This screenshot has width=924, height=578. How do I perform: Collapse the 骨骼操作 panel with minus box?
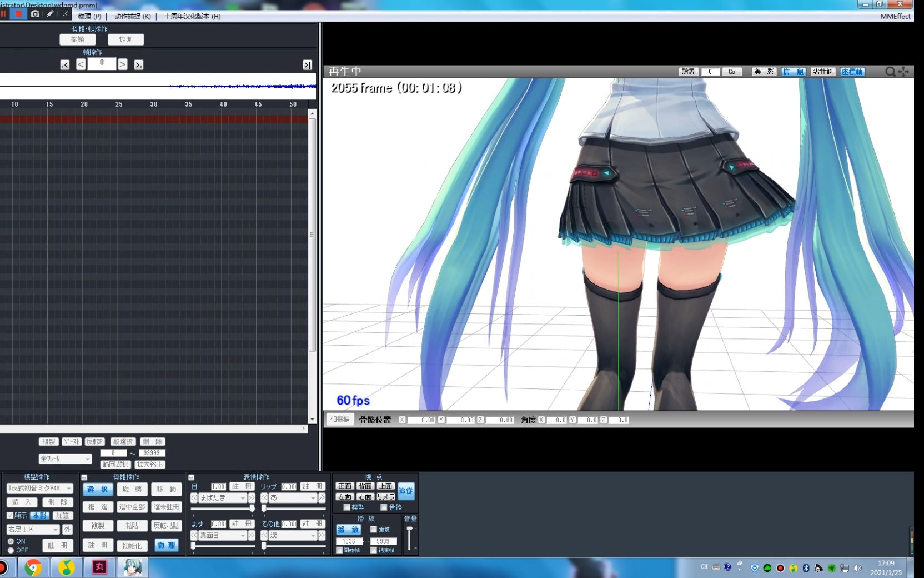(x=84, y=477)
